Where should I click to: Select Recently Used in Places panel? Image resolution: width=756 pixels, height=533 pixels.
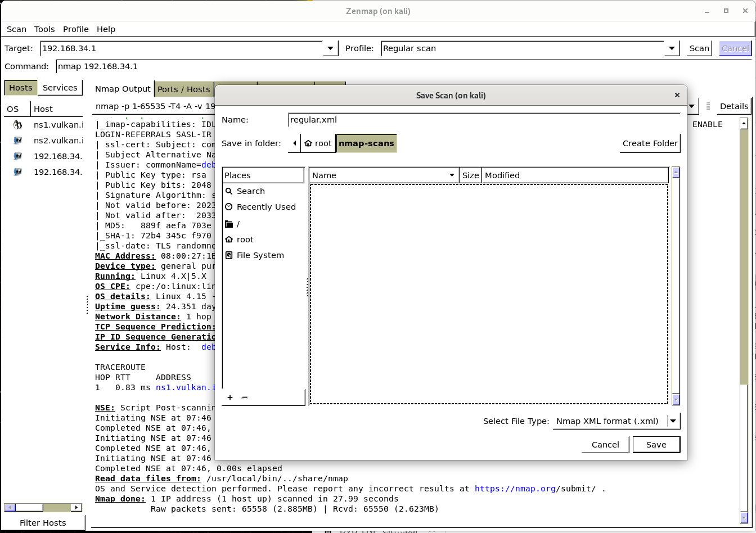[265, 207]
